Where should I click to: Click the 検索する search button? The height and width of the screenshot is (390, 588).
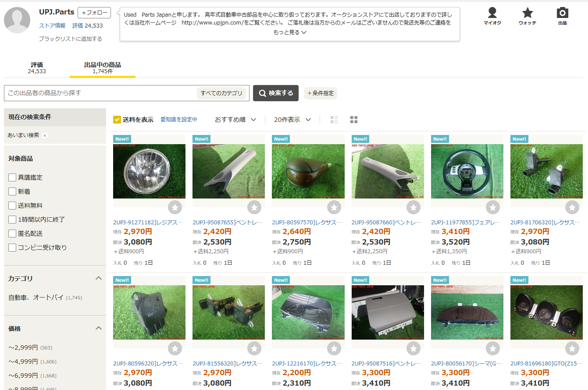[276, 93]
